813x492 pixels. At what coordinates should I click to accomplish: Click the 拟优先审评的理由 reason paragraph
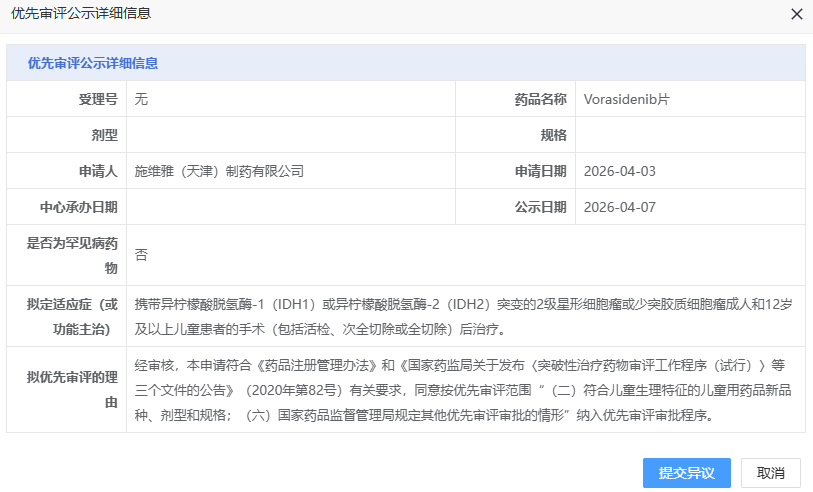point(450,389)
